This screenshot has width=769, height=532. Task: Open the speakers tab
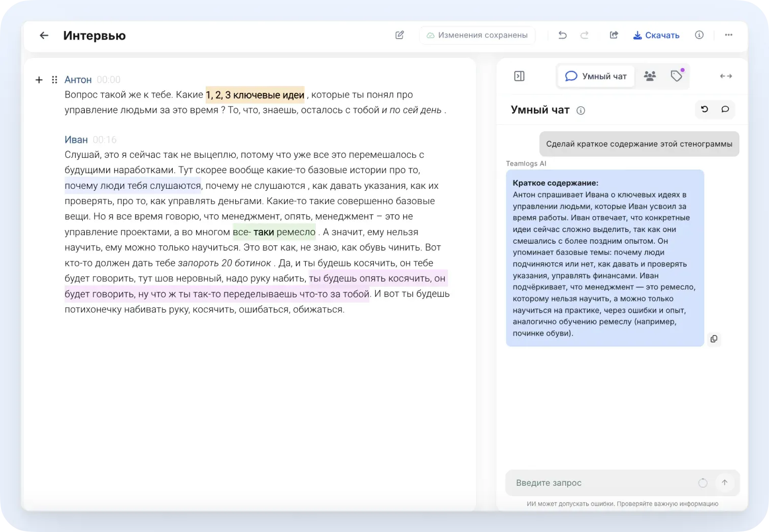pyautogui.click(x=650, y=76)
